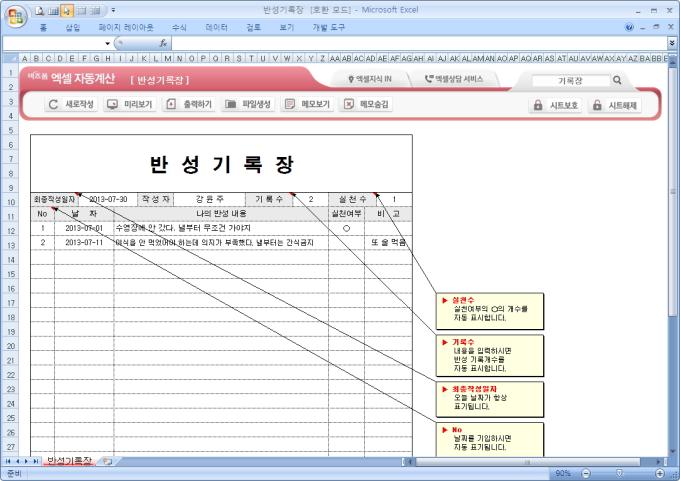Click the 실천수 memo note box
This screenshot has height=481, width=680.
point(490,311)
